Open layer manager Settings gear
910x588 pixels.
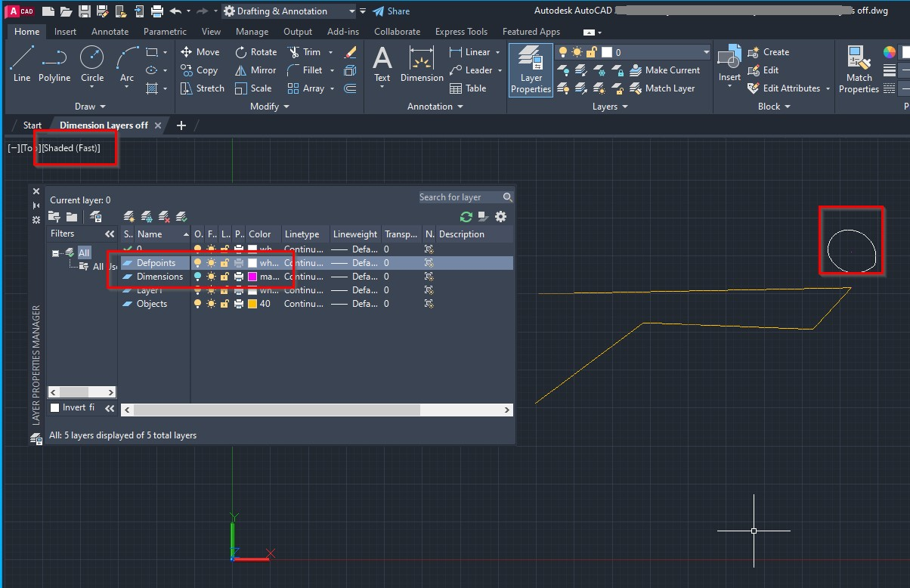click(500, 217)
